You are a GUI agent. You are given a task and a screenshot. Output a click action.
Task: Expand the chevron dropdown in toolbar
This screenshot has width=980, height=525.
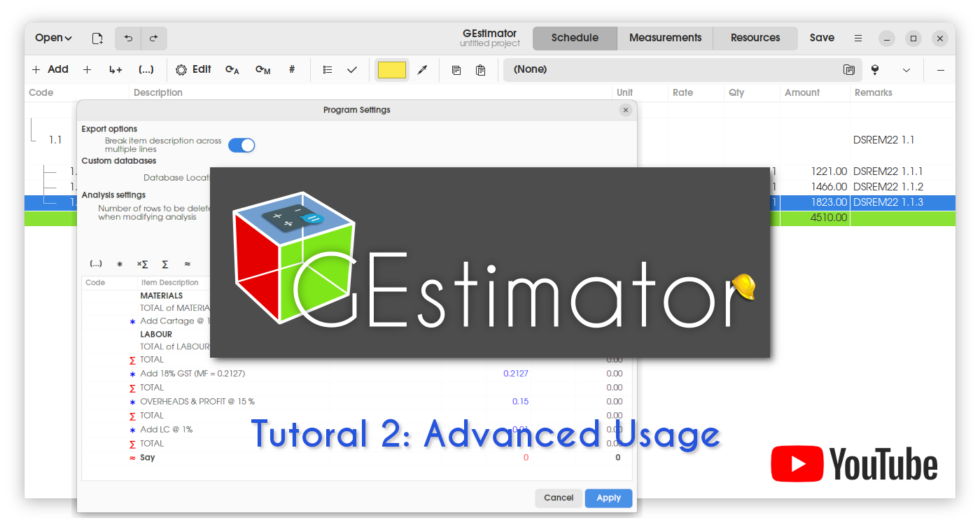(906, 69)
